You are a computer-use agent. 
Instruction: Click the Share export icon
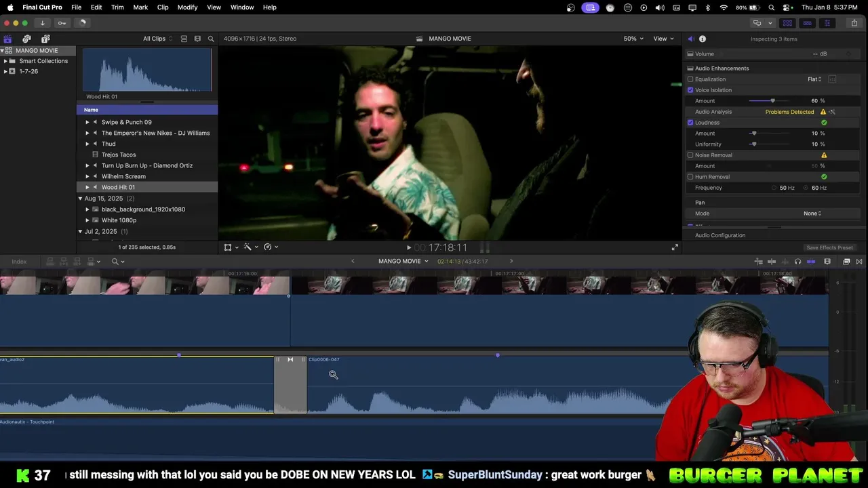[854, 23]
